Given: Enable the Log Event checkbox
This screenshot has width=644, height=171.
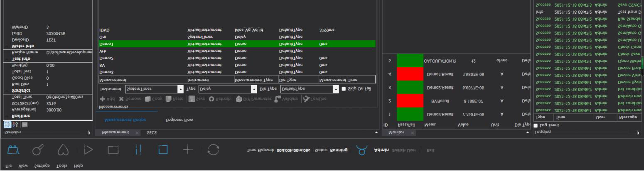Looking at the screenshot, I should point(536,125).
